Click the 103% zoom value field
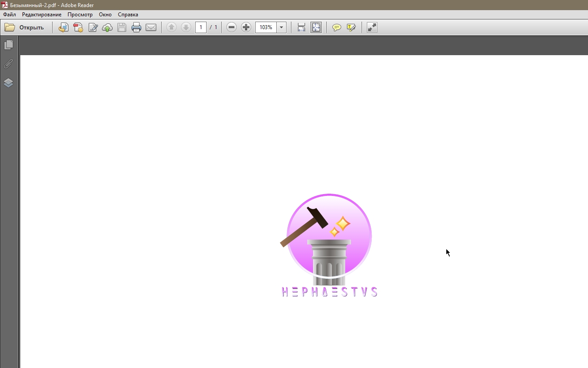The width and height of the screenshot is (588, 368). (x=266, y=27)
